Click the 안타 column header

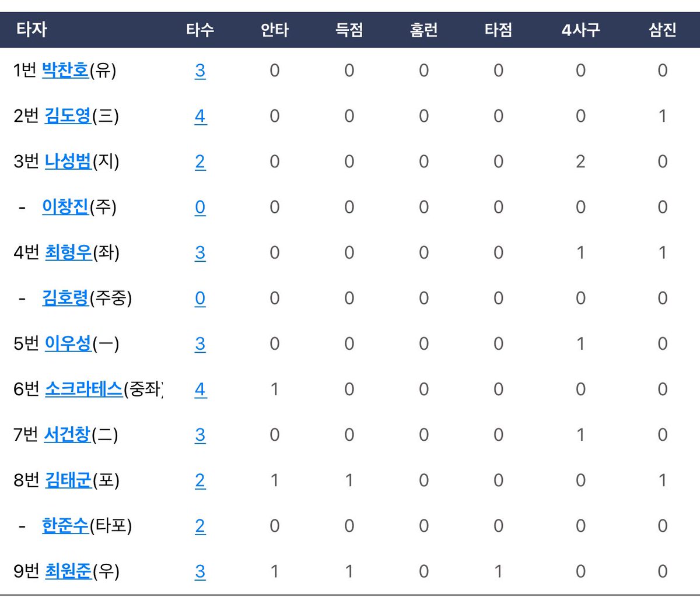[x=275, y=30]
